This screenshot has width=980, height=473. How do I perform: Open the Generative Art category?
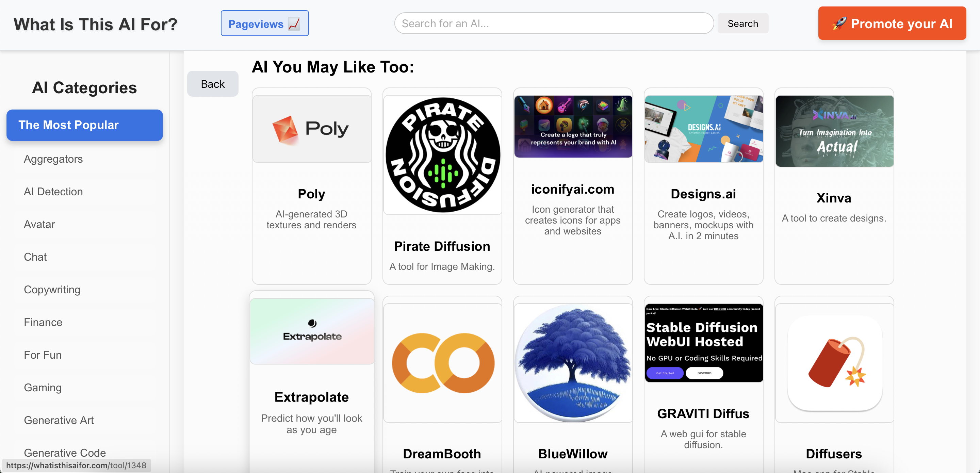[59, 420]
